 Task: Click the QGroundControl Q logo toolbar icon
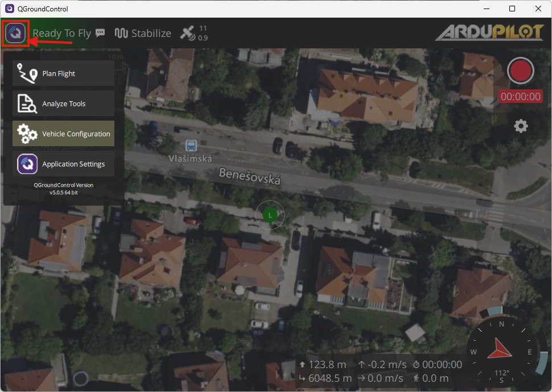point(15,33)
